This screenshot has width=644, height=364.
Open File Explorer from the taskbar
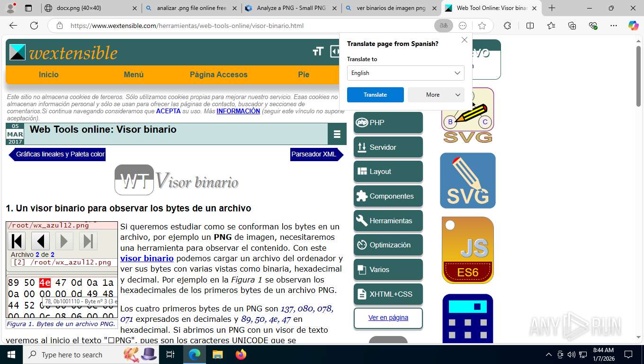217,355
